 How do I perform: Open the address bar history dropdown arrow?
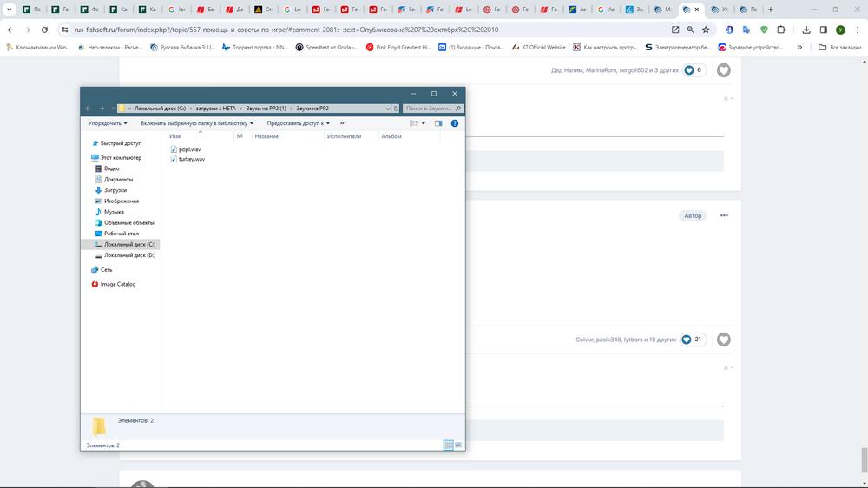click(x=387, y=109)
